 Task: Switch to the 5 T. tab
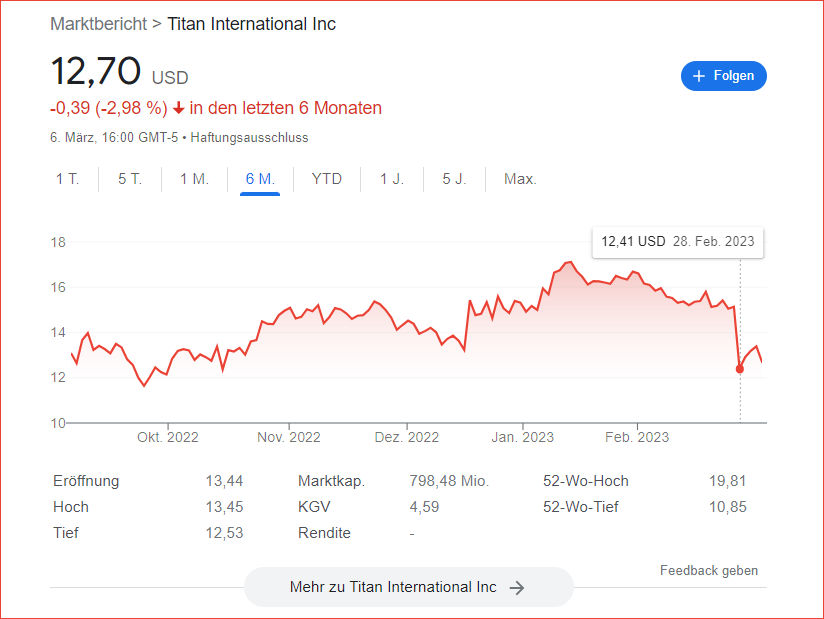pyautogui.click(x=130, y=179)
